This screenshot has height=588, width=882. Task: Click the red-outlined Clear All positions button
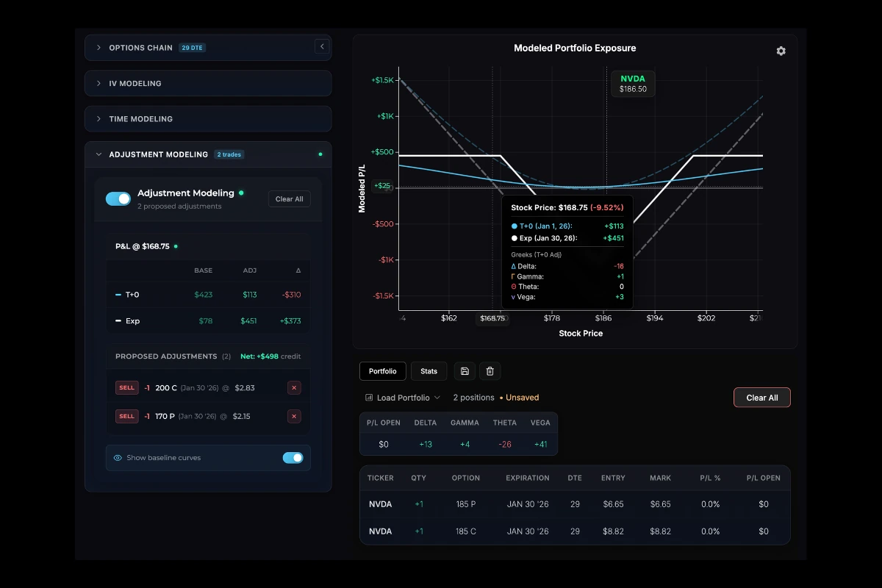click(761, 398)
